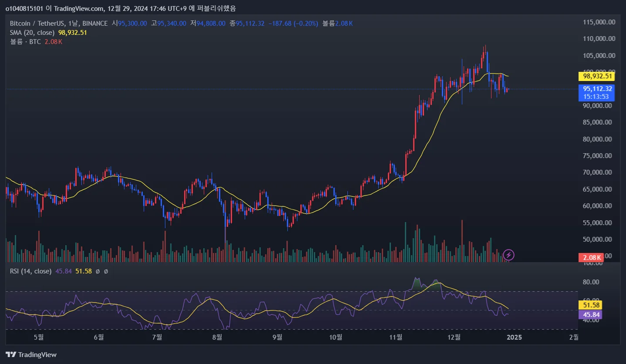Click the purple lightning bolt icon
This screenshot has height=364, width=626.
(508, 255)
